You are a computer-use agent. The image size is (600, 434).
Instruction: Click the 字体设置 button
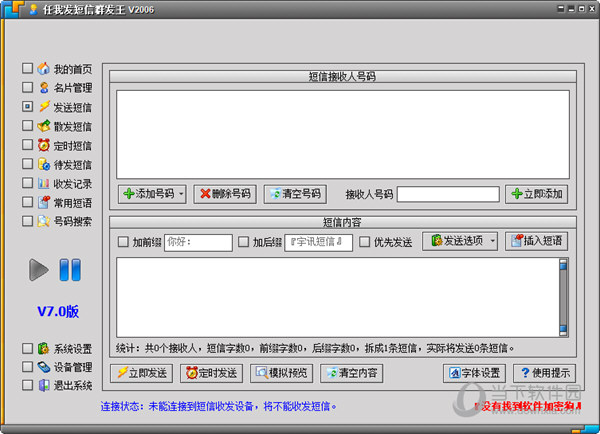tap(474, 373)
